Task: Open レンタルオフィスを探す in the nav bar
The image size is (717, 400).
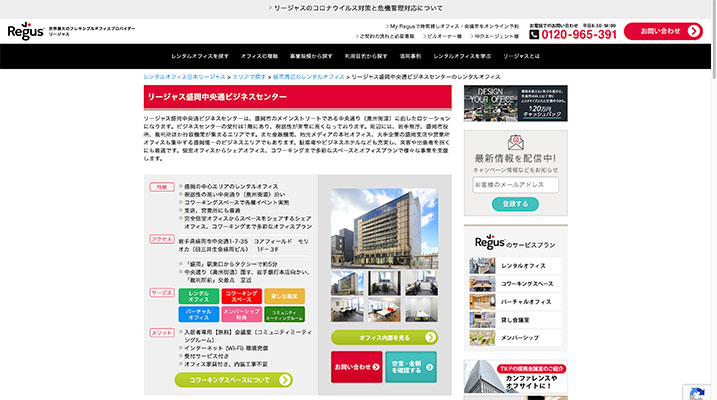Action: coord(200,56)
